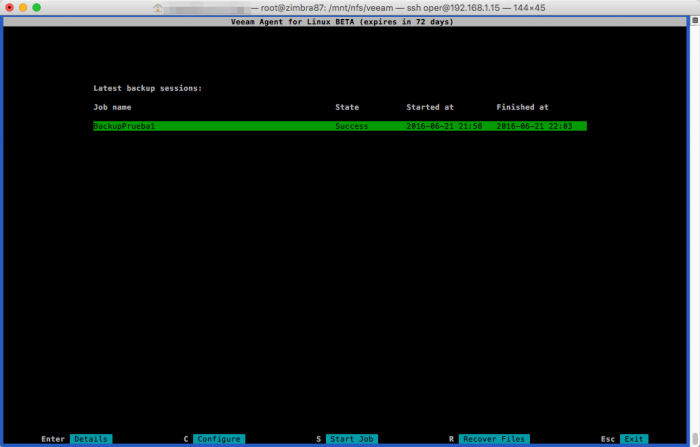Click the Esc key label
The width and height of the screenshot is (700, 447).
tap(608, 439)
